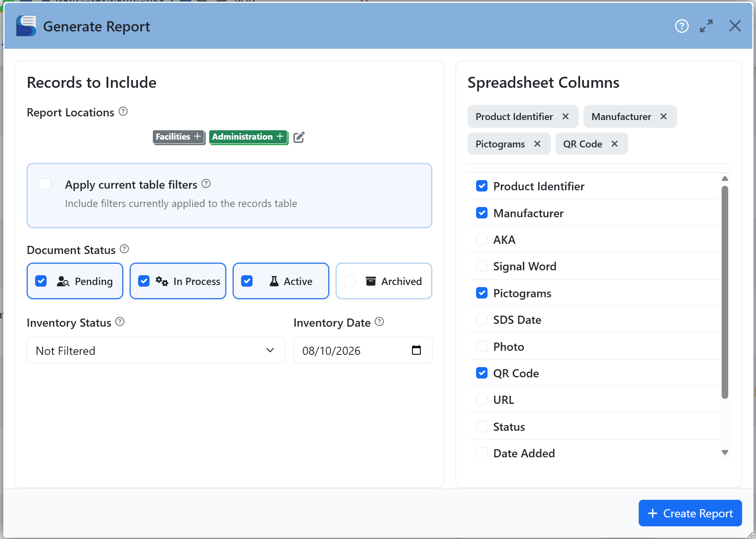
Task: Click the Records to Include heading
Action: point(92,82)
